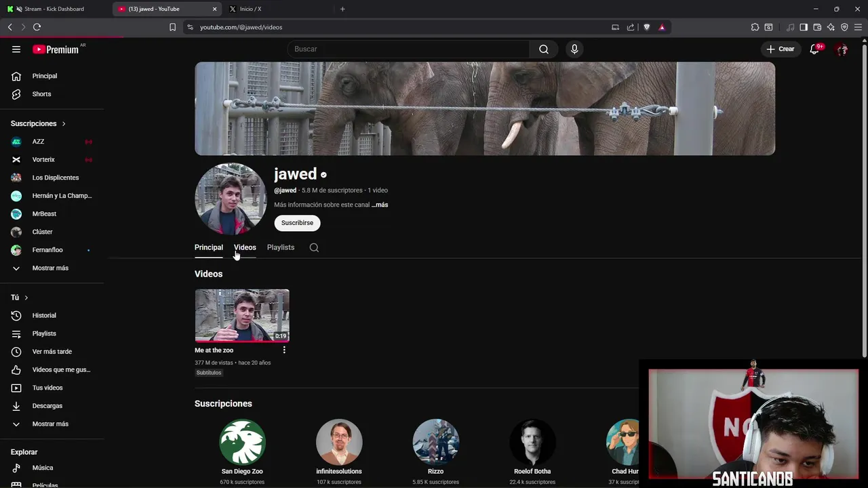Open Brave Shields lion icon
The image size is (868, 488).
[646, 27]
